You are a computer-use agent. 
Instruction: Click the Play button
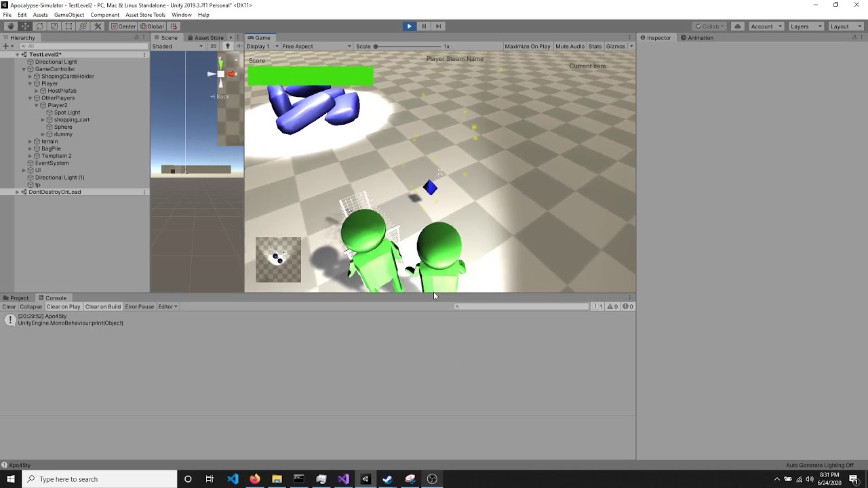[x=409, y=26]
